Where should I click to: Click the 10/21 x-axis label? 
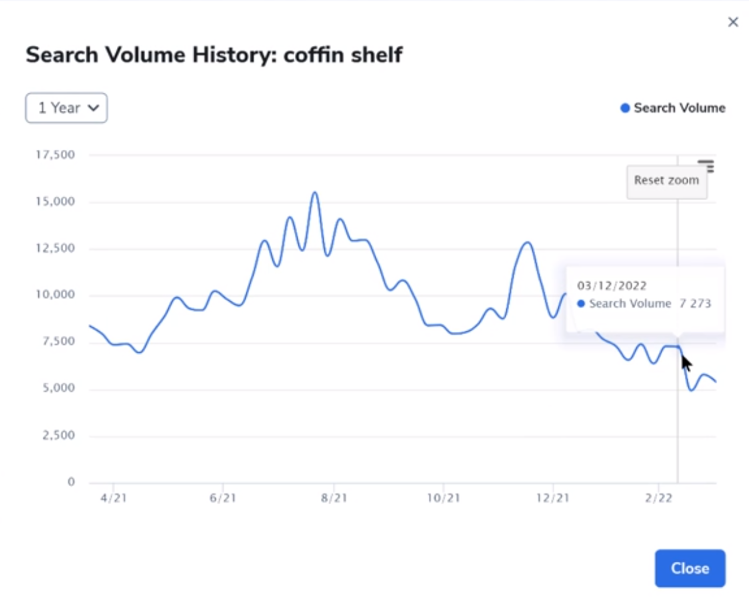[443, 497]
